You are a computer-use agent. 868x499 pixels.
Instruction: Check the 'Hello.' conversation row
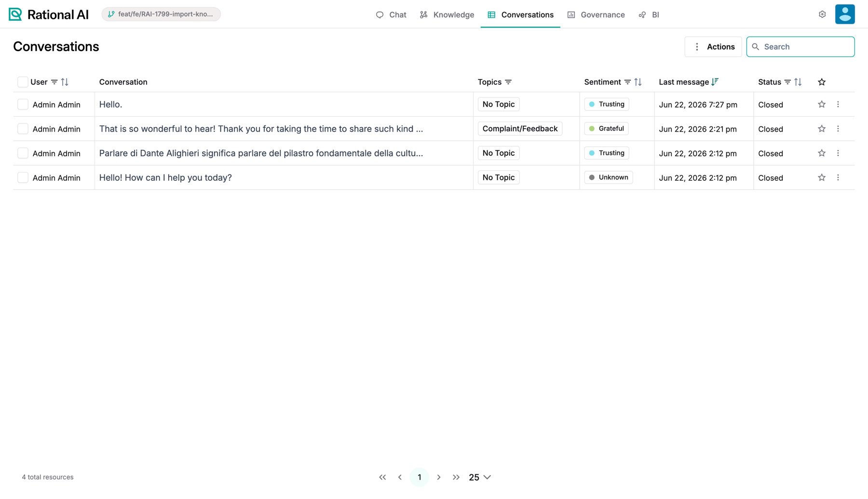coord(23,104)
